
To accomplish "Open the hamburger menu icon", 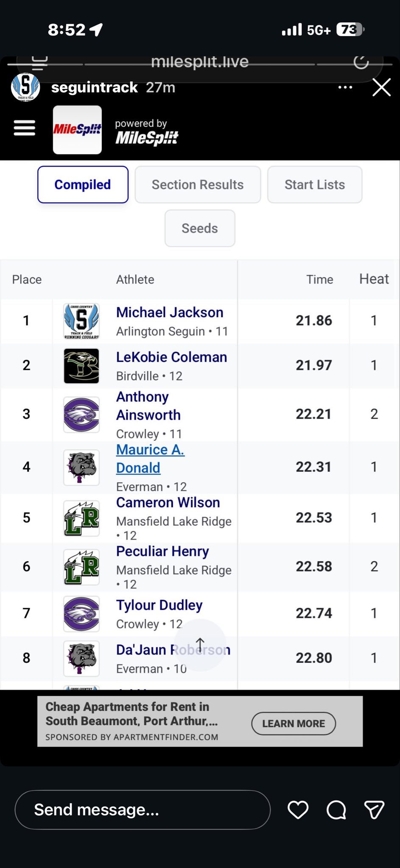I will [x=25, y=128].
